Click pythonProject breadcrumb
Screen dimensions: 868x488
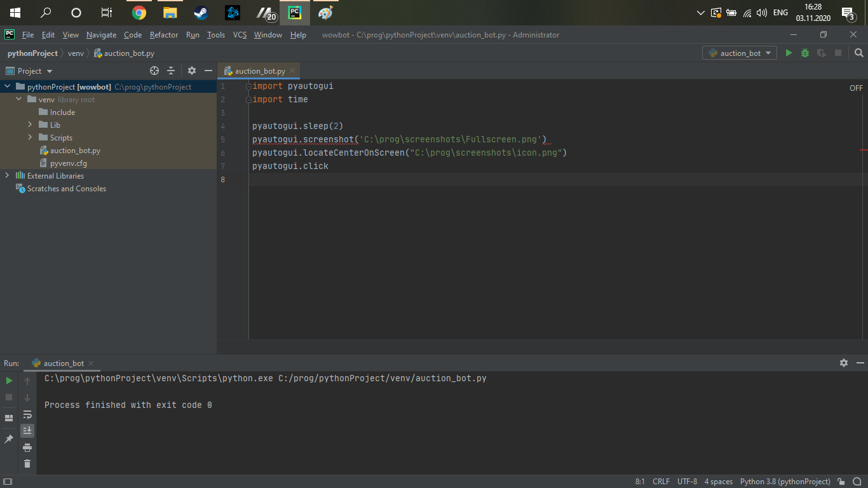(x=32, y=53)
